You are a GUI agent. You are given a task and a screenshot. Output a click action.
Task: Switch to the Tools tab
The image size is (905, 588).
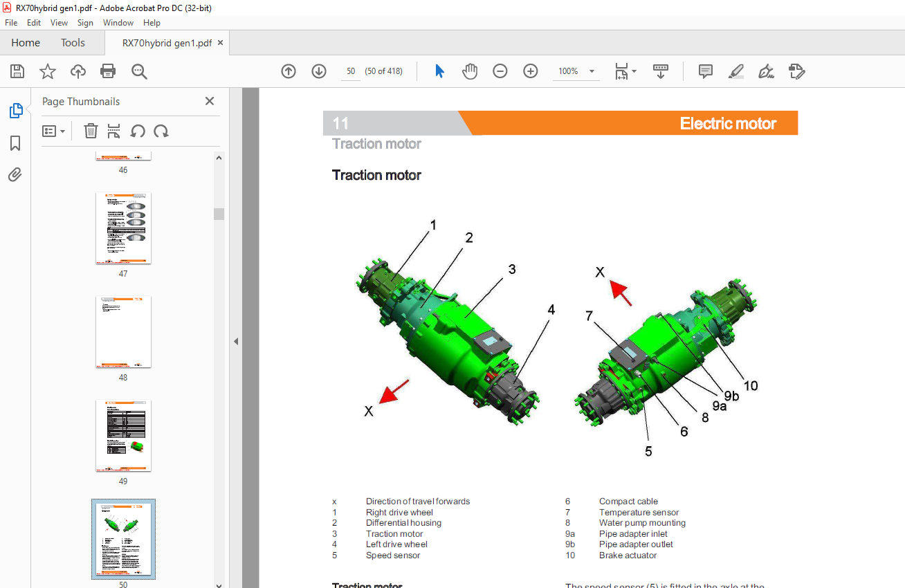point(73,43)
